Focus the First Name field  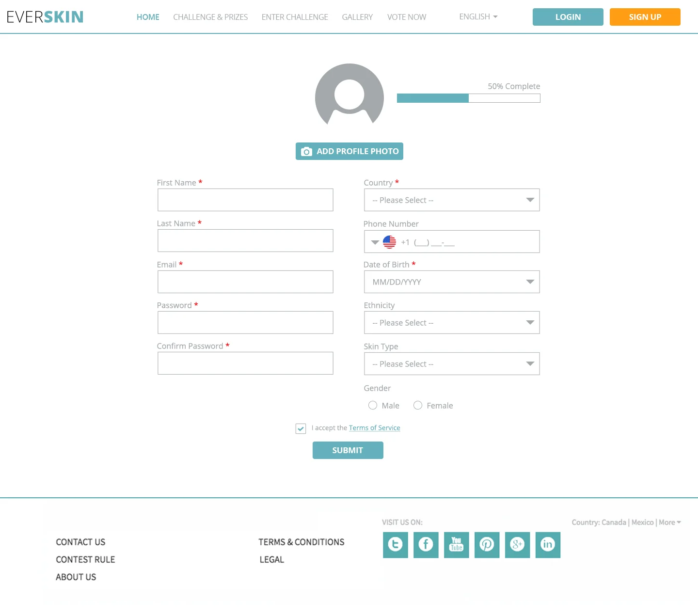[x=245, y=200]
